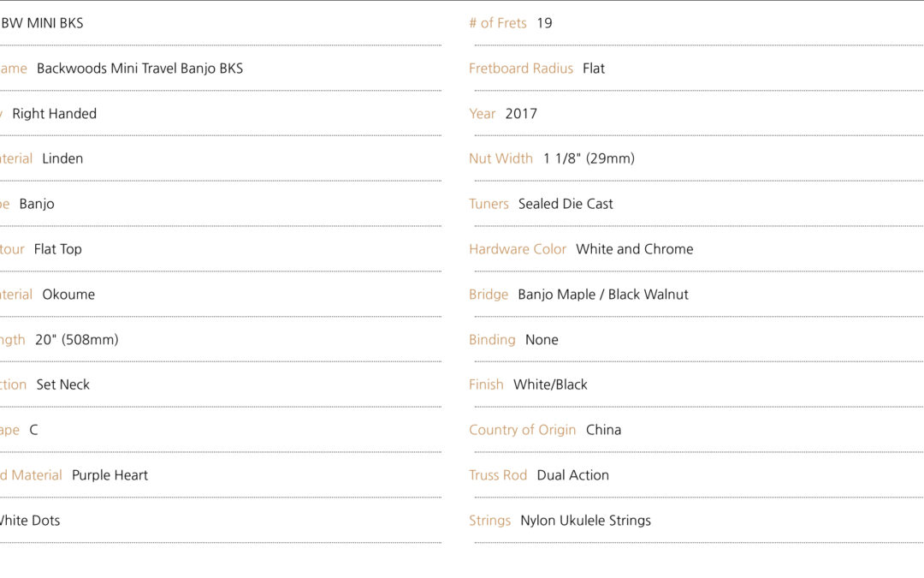Select the 'Truss Rod' label
Viewport: 924px width, 578px height.
tap(498, 475)
